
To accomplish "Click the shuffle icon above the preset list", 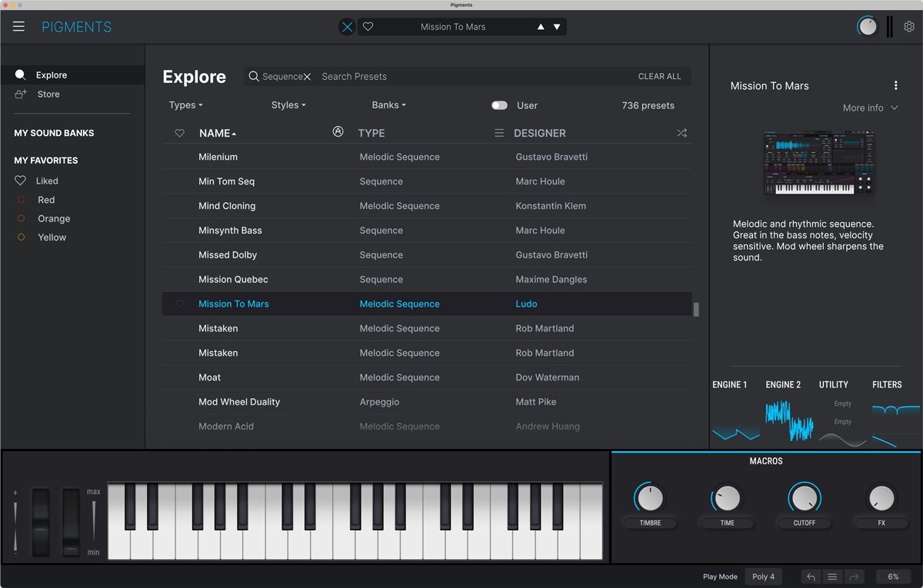I will tap(681, 132).
